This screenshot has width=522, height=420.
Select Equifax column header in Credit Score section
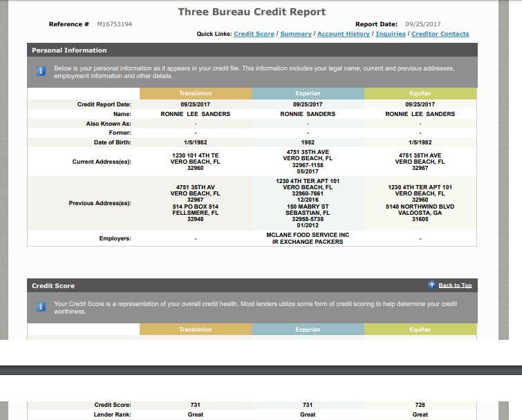[x=420, y=330]
